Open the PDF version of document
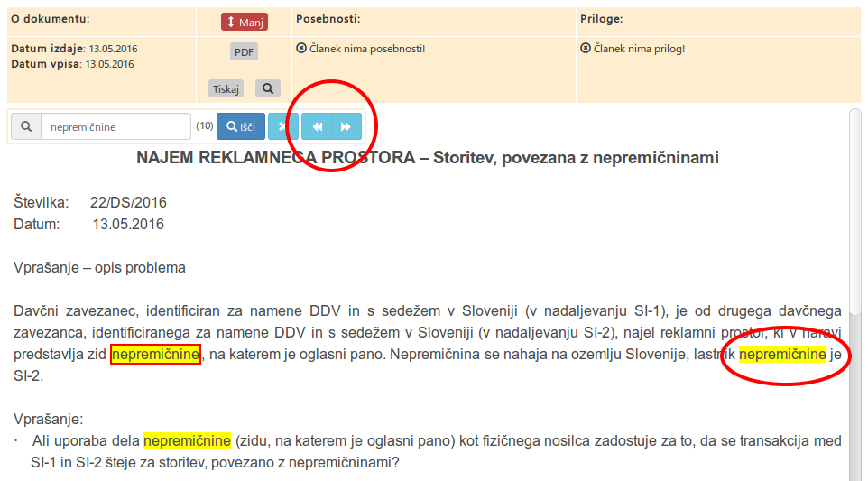This screenshot has height=481, width=868. 244,52
